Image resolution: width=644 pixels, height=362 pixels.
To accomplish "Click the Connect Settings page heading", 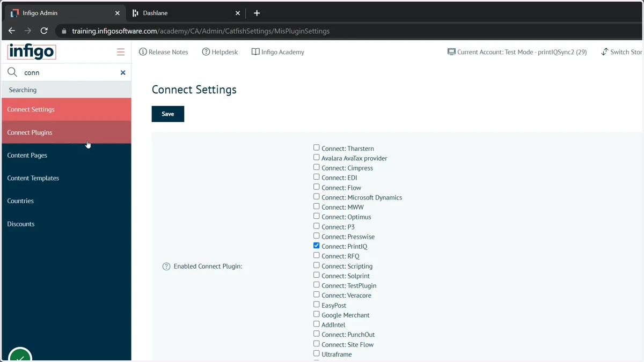I will coord(194,90).
